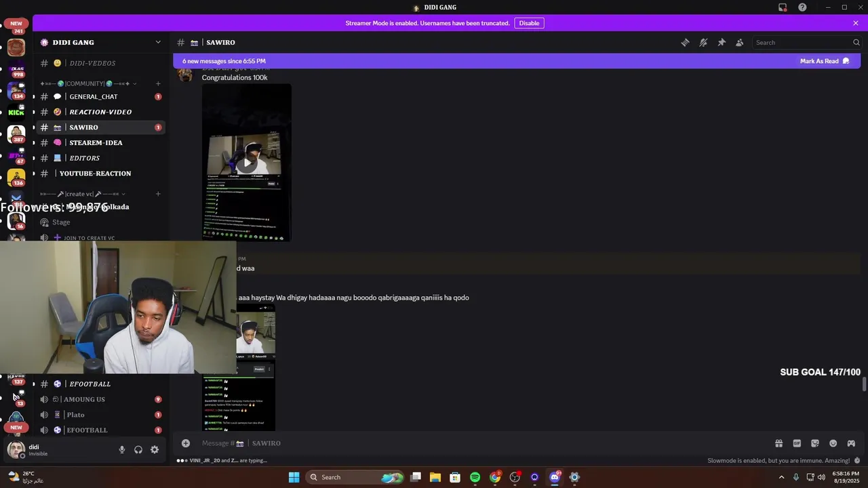Open the sticker picker
The width and height of the screenshot is (868, 488).
click(815, 443)
